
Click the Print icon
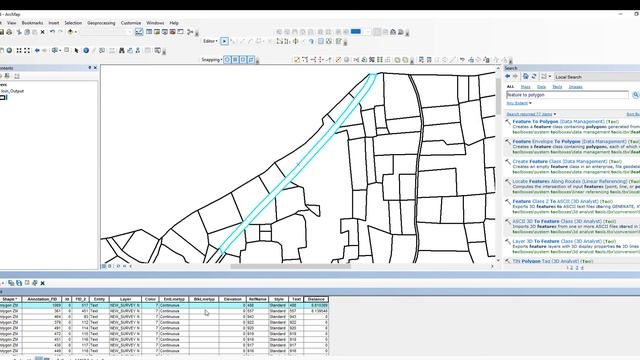(x=9, y=32)
